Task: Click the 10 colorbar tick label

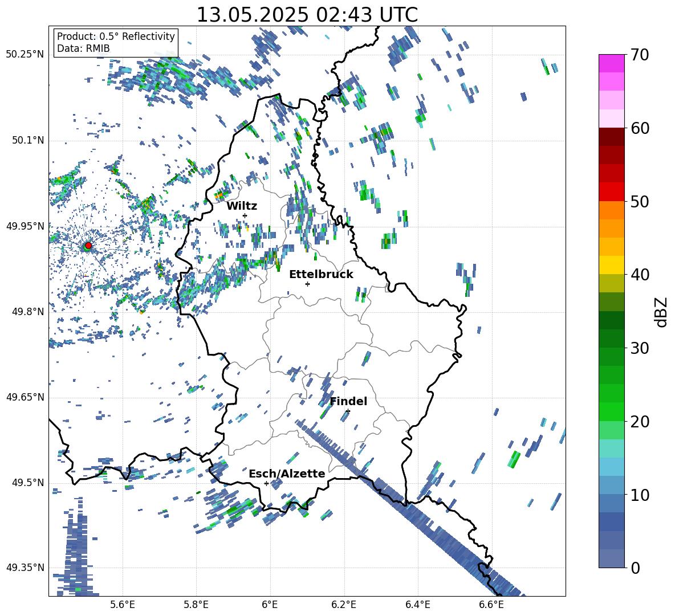Action: click(x=639, y=495)
